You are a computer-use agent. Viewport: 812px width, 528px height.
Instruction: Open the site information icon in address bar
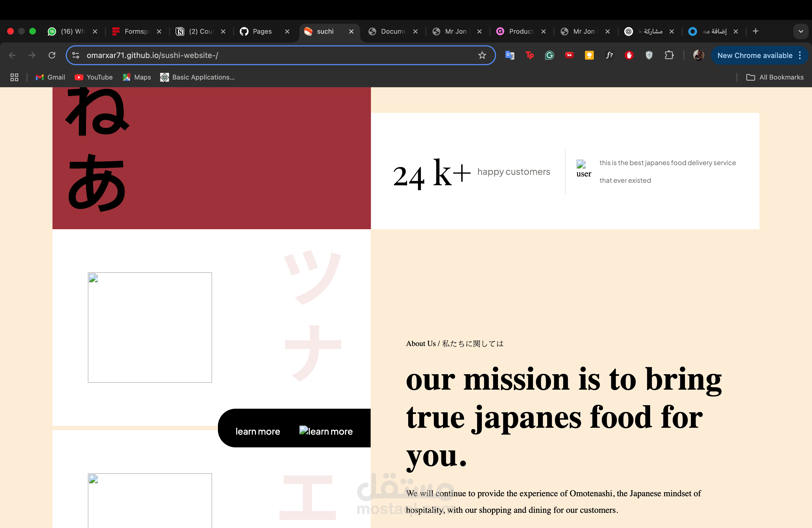click(x=76, y=55)
